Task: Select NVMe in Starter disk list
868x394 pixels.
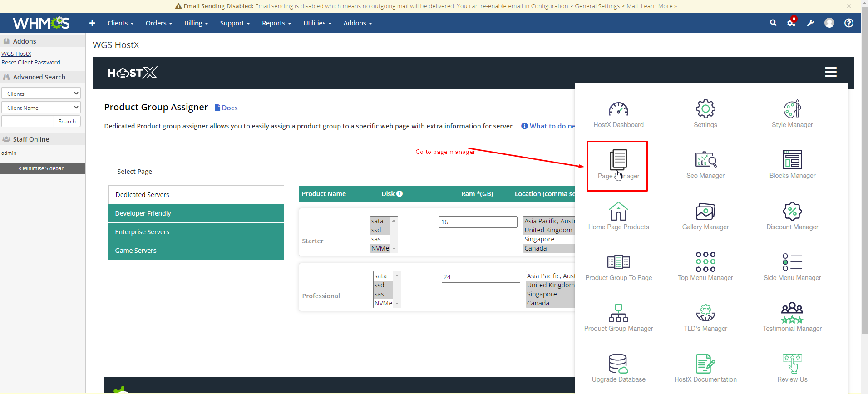Action: coord(380,248)
